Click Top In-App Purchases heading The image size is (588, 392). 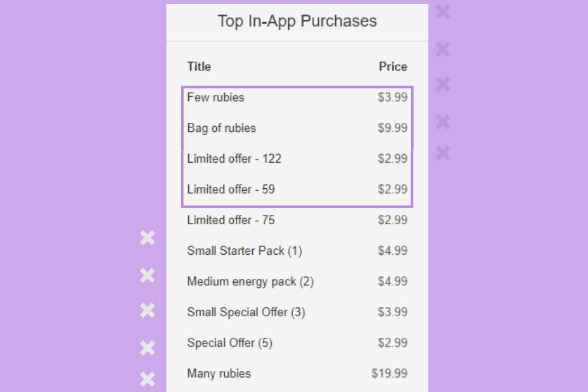tap(297, 21)
